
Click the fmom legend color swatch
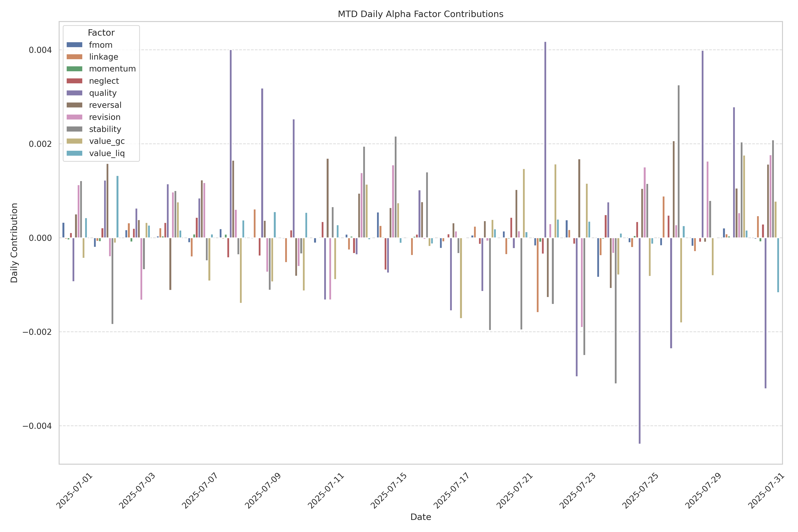(74, 45)
